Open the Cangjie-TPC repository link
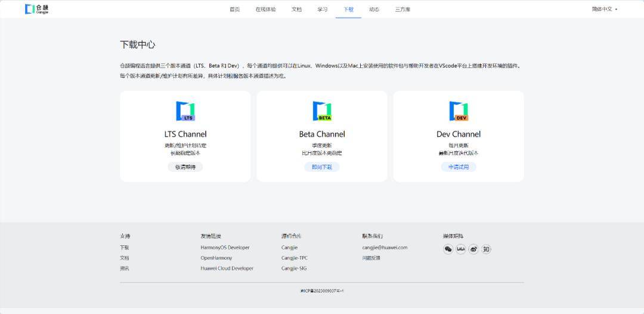644x314 pixels. pos(295,258)
